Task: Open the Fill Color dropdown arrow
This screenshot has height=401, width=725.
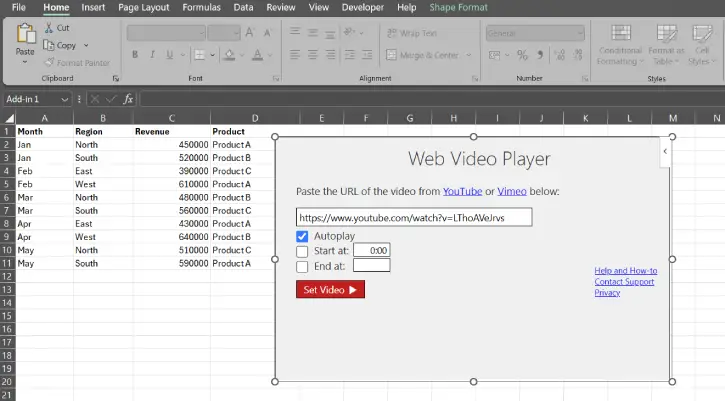Action: click(x=241, y=55)
